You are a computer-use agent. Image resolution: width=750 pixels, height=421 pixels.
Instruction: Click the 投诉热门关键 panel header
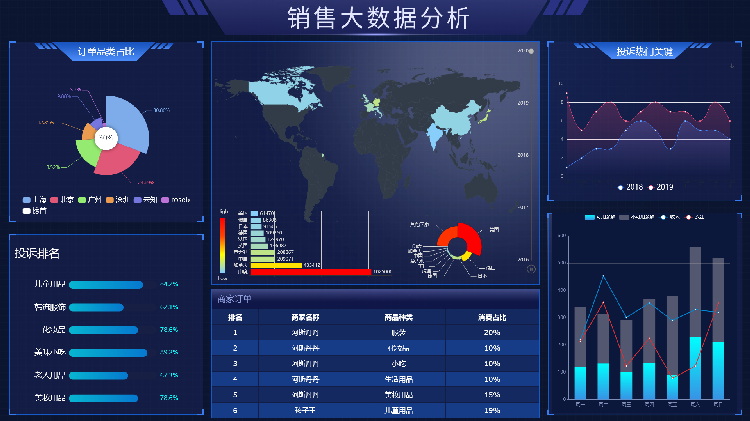click(644, 51)
